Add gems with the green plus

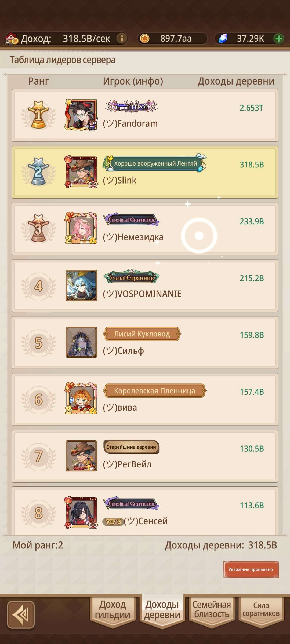tap(279, 39)
